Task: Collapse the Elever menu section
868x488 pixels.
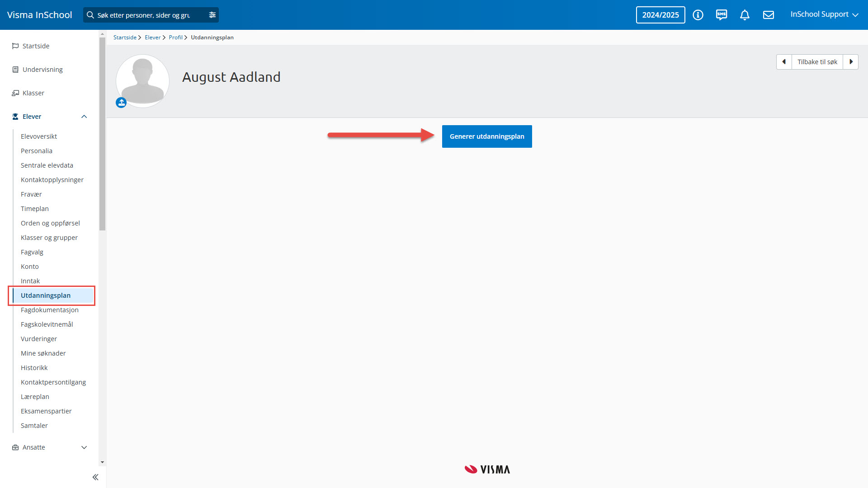Action: (x=84, y=117)
